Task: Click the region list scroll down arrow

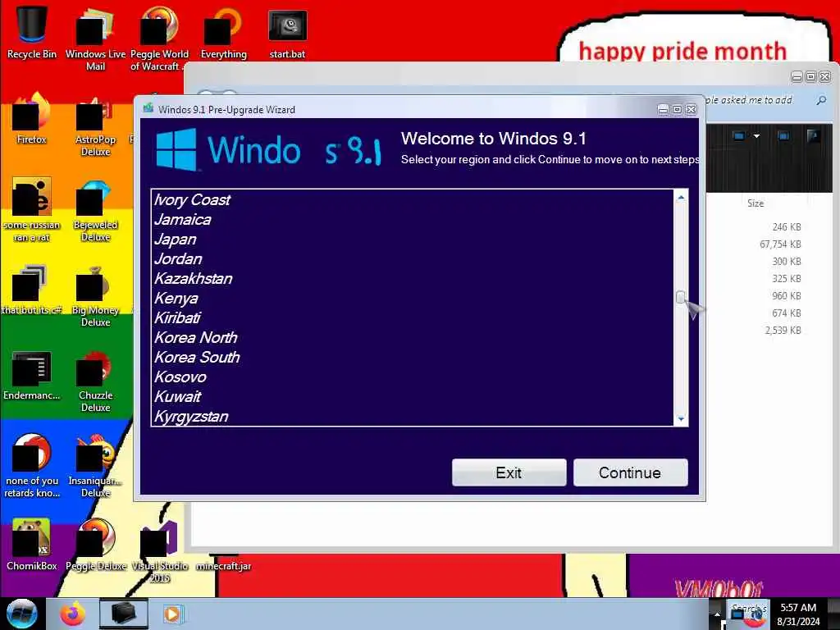Action: pyautogui.click(x=681, y=419)
